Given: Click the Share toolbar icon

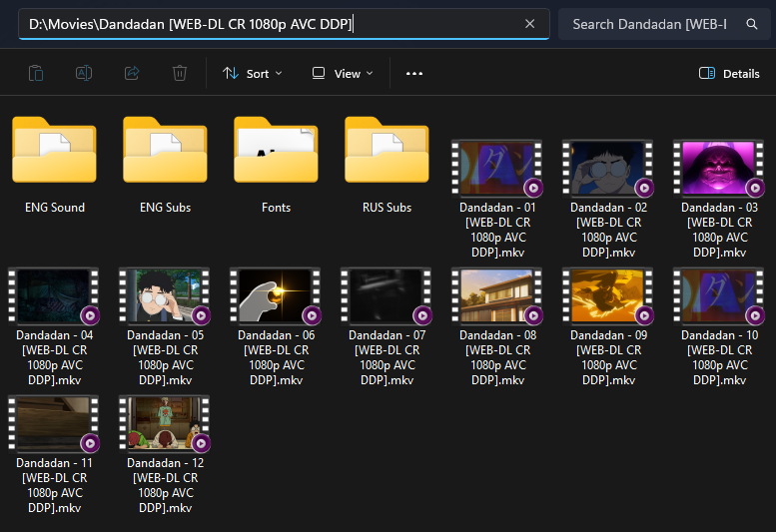Looking at the screenshot, I should [x=132, y=73].
